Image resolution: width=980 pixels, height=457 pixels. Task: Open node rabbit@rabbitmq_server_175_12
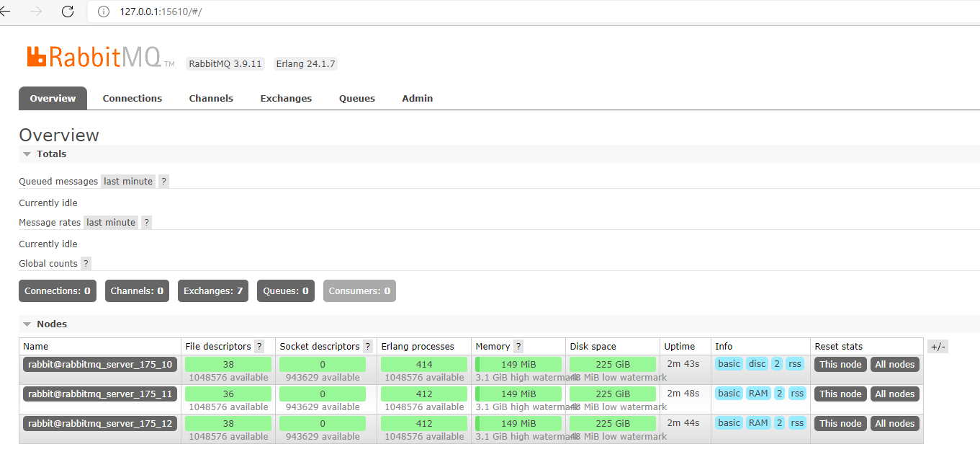[x=100, y=424]
